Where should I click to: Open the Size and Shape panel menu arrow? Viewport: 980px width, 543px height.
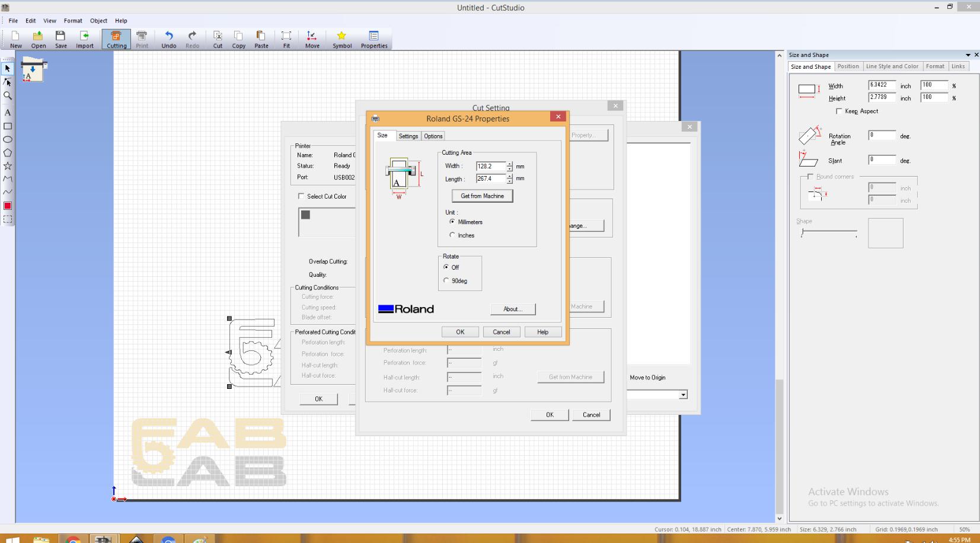pyautogui.click(x=968, y=55)
